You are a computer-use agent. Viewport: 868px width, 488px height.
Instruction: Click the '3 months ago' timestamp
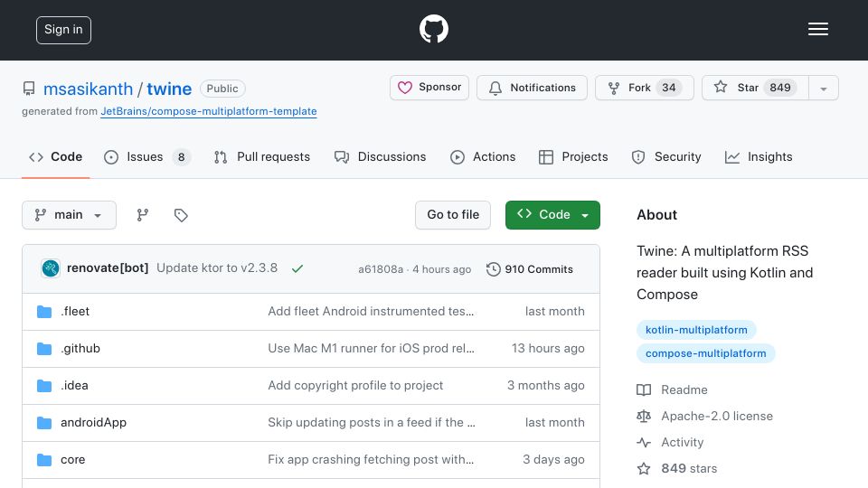click(x=546, y=386)
